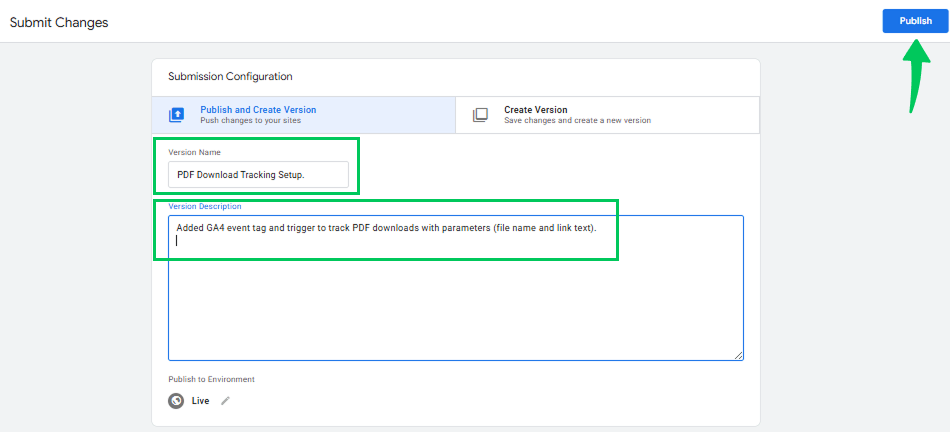Edit the publish environment via pencil icon
Viewport: 950px width, 432px height.
(225, 401)
